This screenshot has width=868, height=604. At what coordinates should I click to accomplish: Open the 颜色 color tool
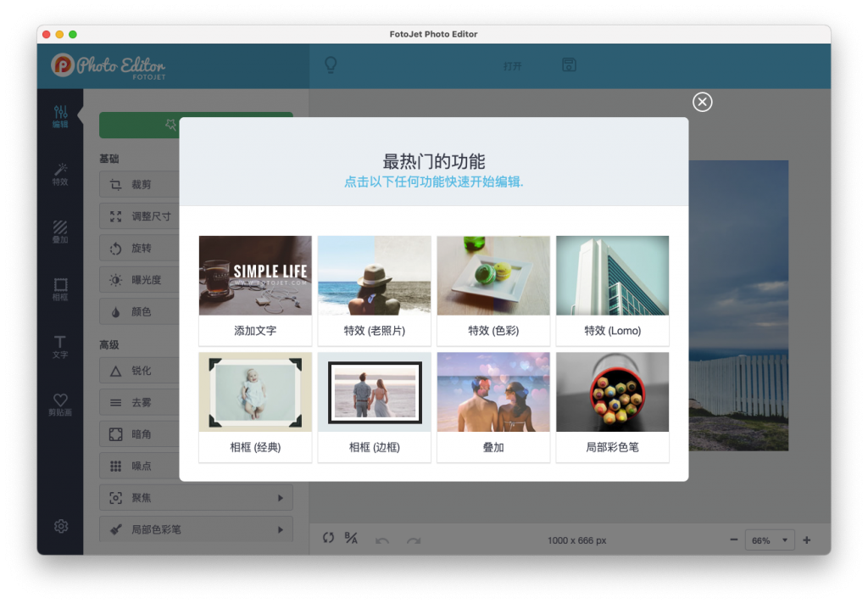click(x=140, y=311)
